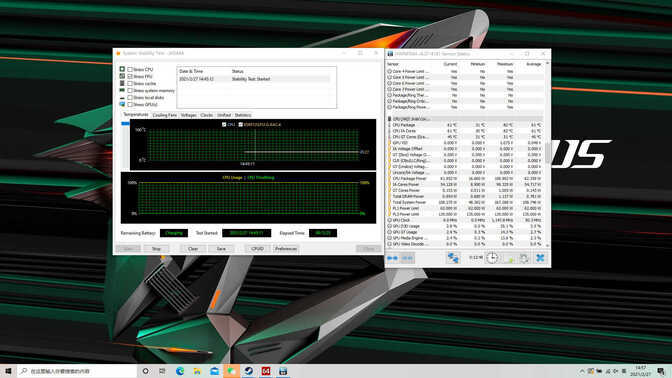Toggle the CPU checkbox in temperature graph
672x378 pixels.
click(224, 124)
